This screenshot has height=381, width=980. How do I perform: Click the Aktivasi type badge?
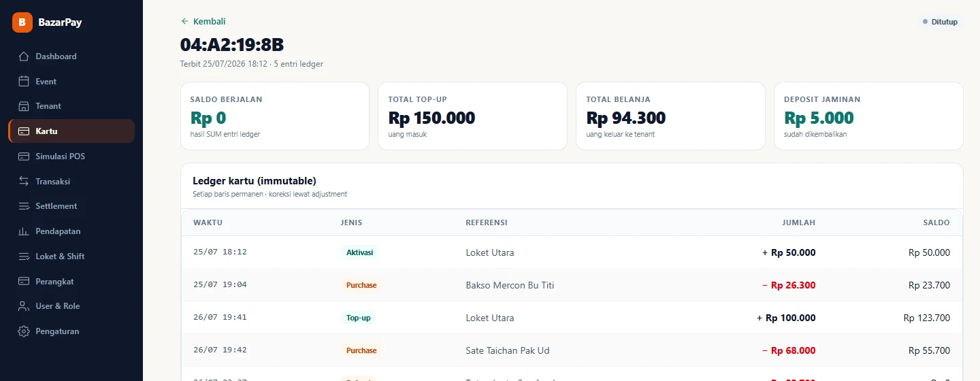360,252
